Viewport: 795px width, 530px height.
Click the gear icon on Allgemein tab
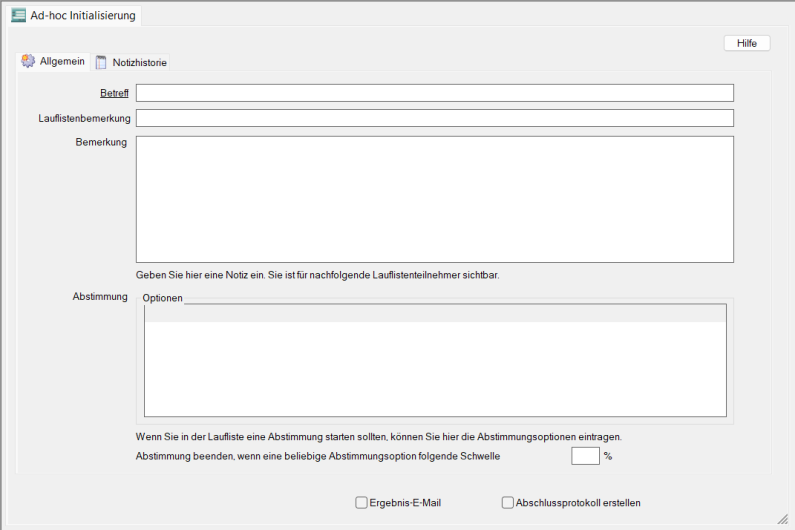point(28,62)
